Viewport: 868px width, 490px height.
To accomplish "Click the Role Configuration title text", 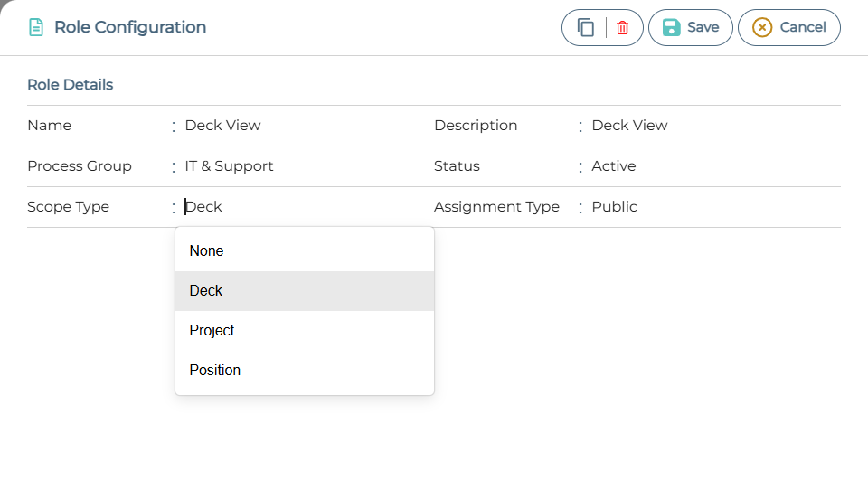I will tap(130, 28).
